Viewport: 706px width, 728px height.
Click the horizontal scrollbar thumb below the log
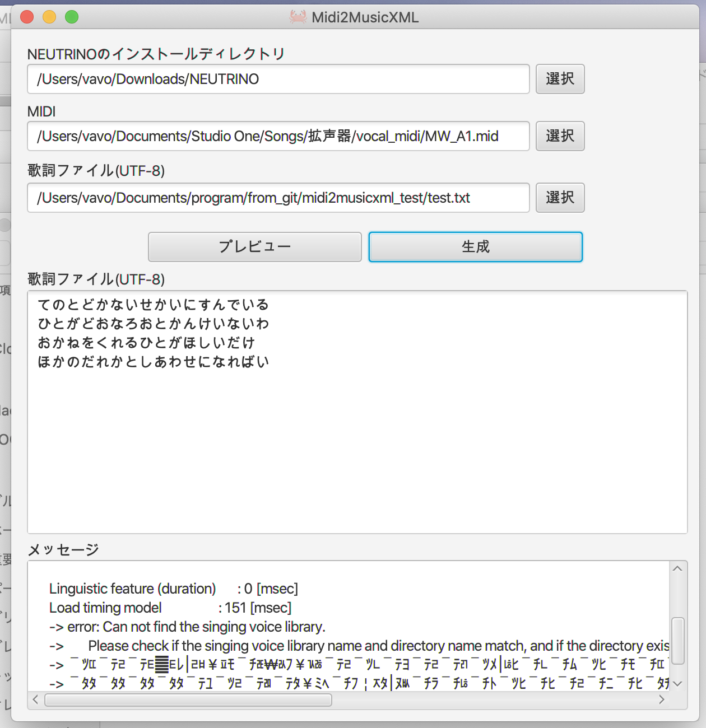(x=189, y=699)
